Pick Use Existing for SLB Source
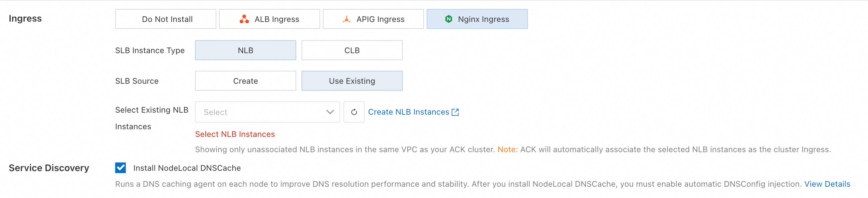Viewport: 868px width, 198px height. 351,81
